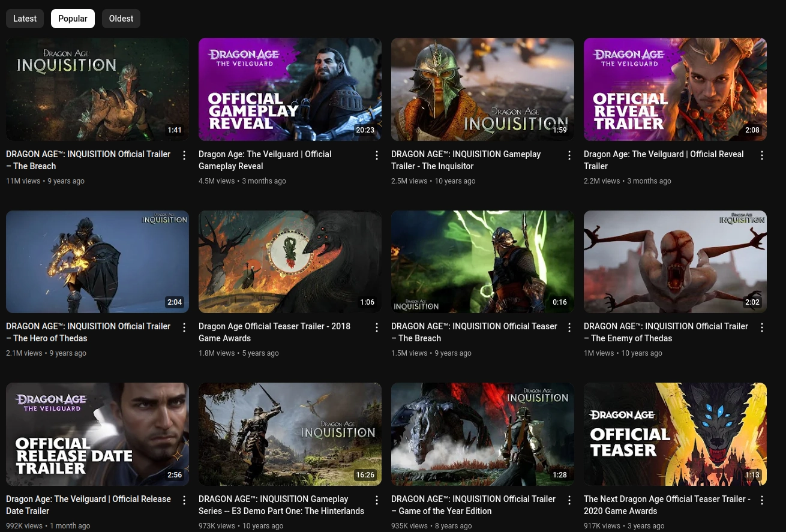This screenshot has width=786, height=532.
Task: Play The Hero of Thedas trailer thumbnail
Action: 97,262
